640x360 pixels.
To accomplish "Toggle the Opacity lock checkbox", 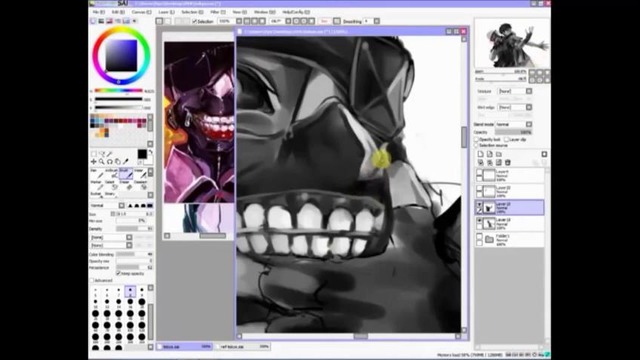I will 476,140.
